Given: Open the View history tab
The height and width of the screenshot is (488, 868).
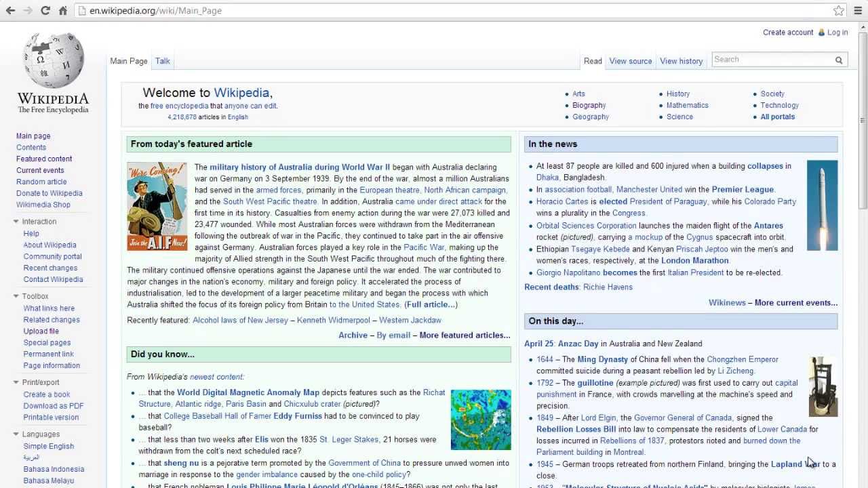Looking at the screenshot, I should pos(682,61).
